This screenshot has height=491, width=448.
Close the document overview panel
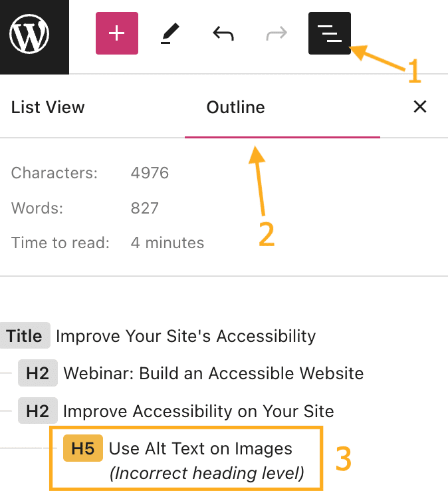click(419, 107)
